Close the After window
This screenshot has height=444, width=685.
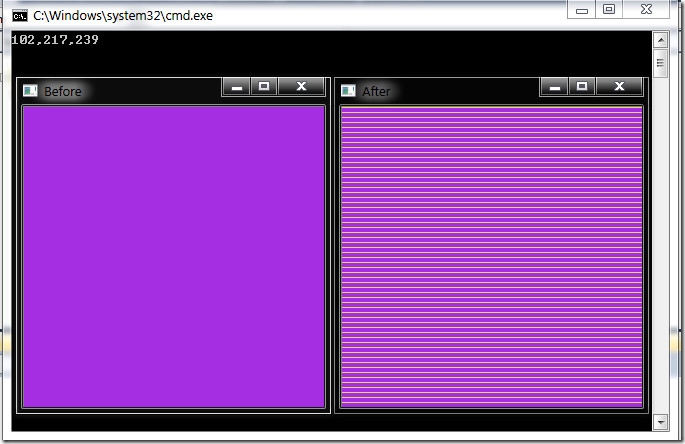[x=619, y=87]
